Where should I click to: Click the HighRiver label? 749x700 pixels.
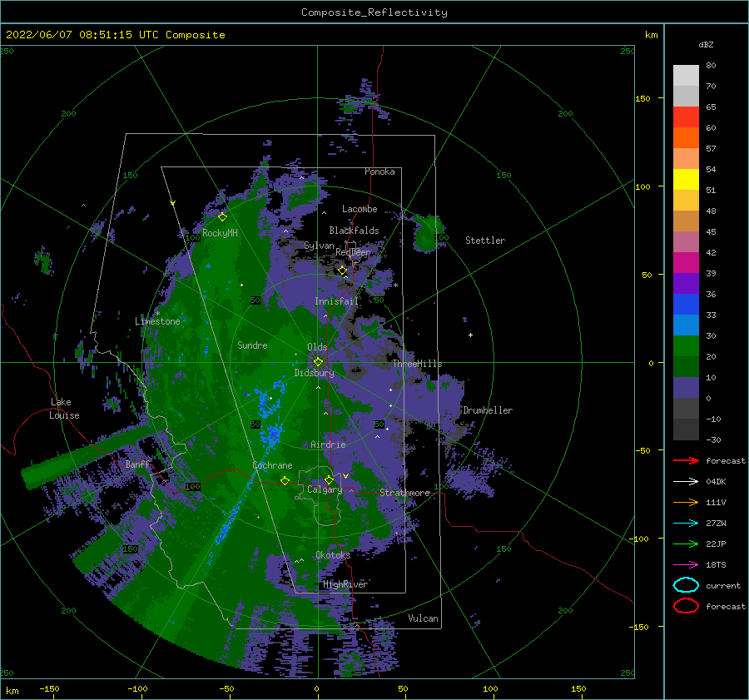[x=345, y=584]
